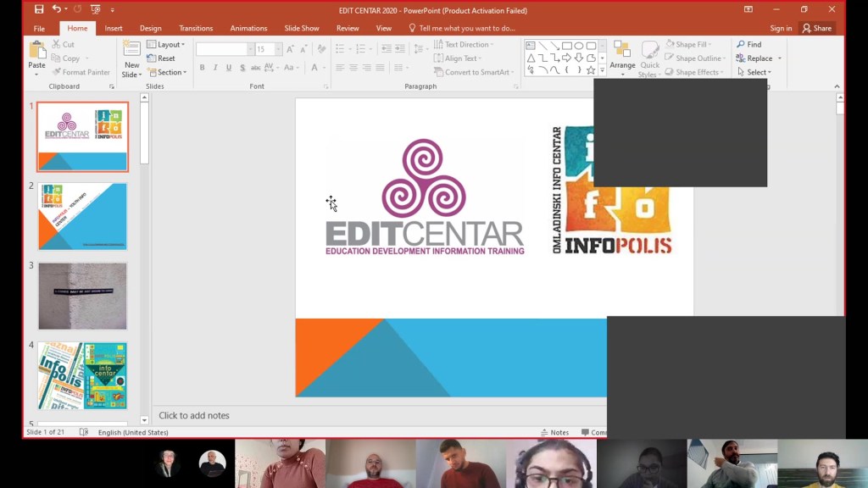Switch to the Transitions ribbon tab
The width and height of the screenshot is (868, 488).
pyautogui.click(x=196, y=28)
